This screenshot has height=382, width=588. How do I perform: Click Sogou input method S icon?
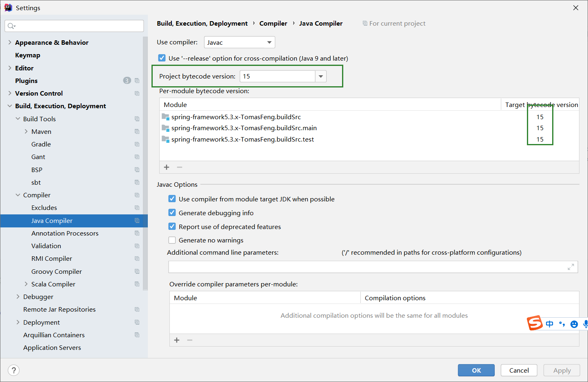click(x=535, y=323)
